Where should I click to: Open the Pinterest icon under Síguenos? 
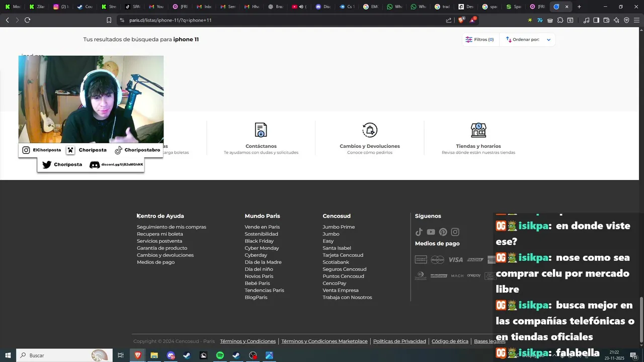[443, 232]
